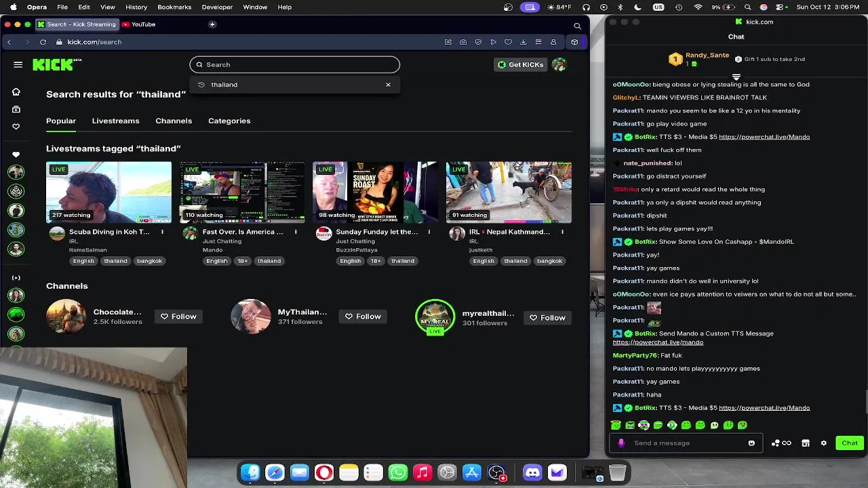Viewport: 868px width, 488px height.
Task: Open the Bookmarks menu in menu bar
Action: 174,7
